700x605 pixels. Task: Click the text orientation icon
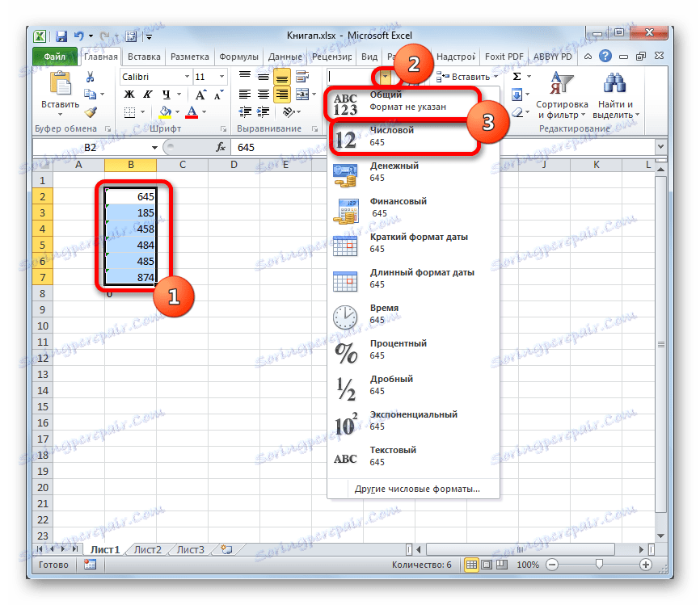(289, 111)
